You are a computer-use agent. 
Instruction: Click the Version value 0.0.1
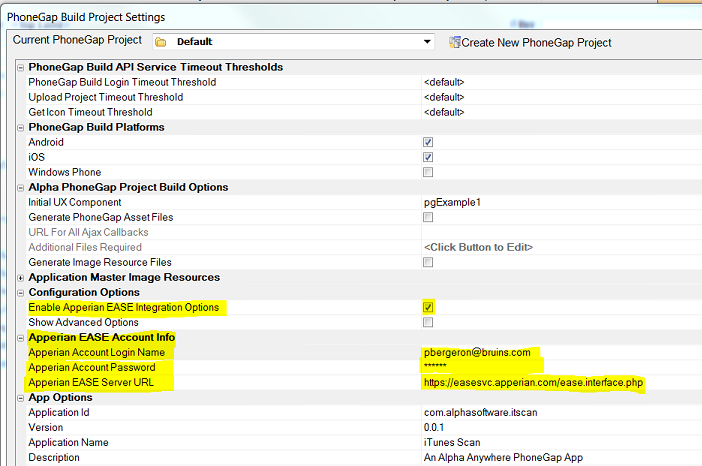coord(434,428)
